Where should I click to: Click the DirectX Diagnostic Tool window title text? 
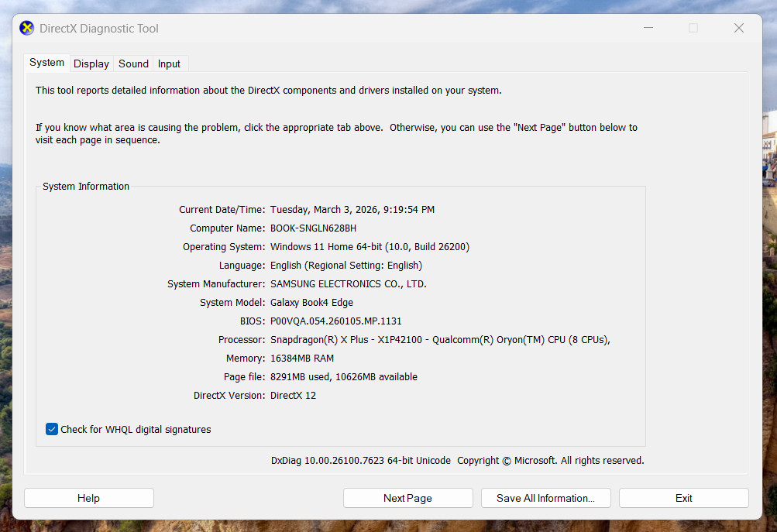click(x=99, y=28)
